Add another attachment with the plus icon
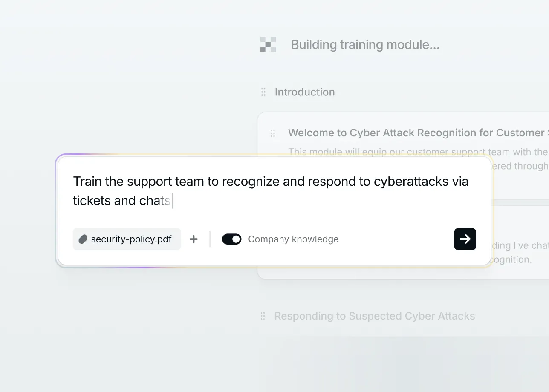 pos(194,239)
